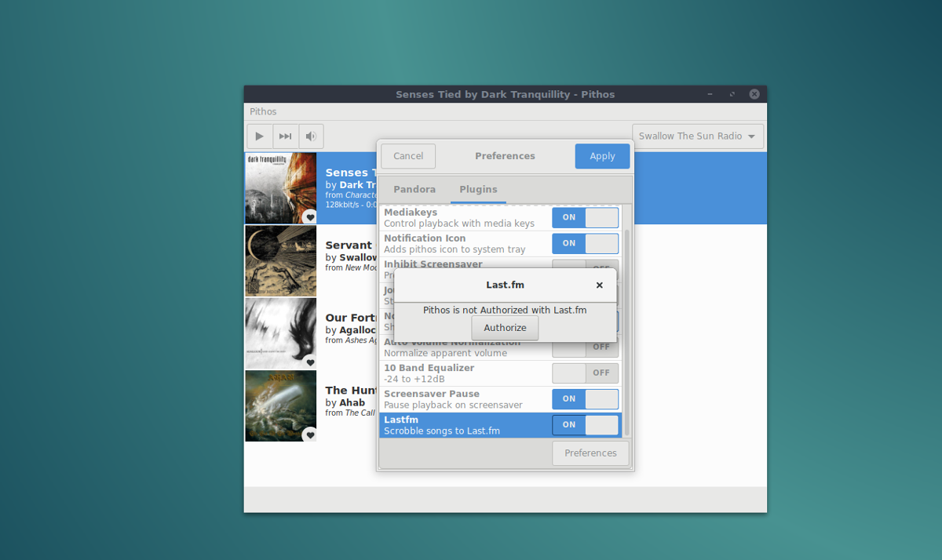The image size is (942, 560).
Task: Click the Our Fortress album artwork
Action: (x=281, y=333)
